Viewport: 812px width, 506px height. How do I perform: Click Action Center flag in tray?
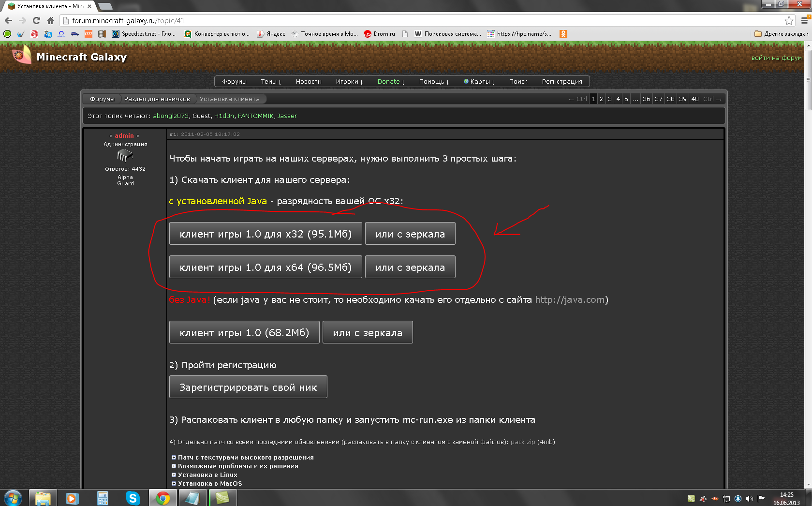click(761, 498)
